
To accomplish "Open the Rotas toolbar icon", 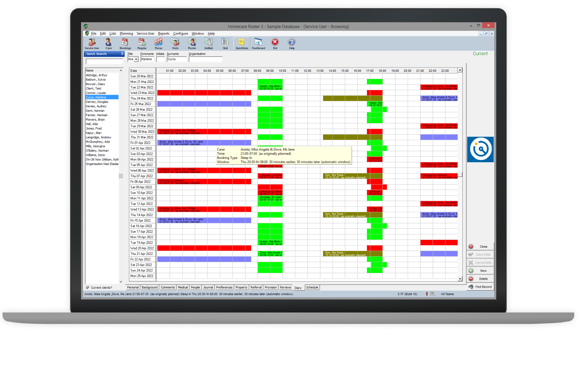I will point(158,44).
